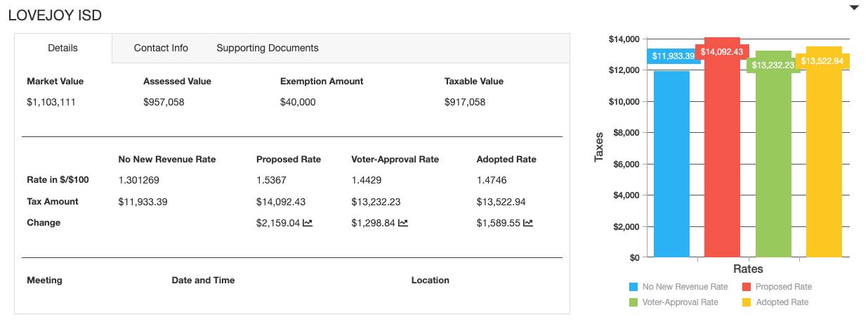The height and width of the screenshot is (322, 868).
Task: Click the $14,092.43 bar data label
Action: (x=721, y=52)
